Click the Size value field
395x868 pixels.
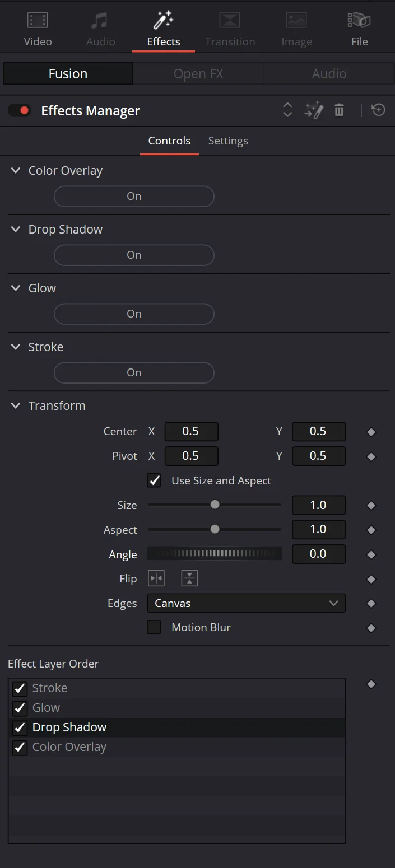coord(319,505)
